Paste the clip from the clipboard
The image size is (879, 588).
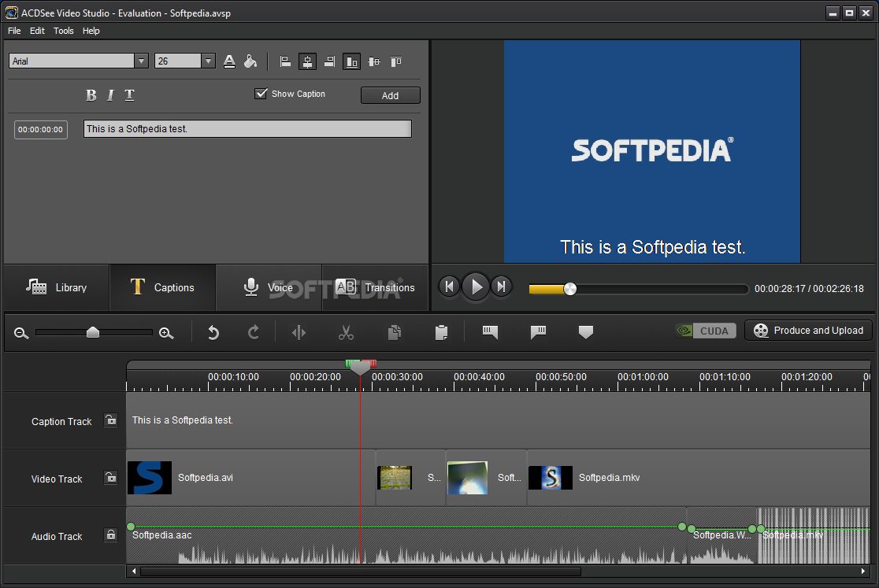click(441, 333)
